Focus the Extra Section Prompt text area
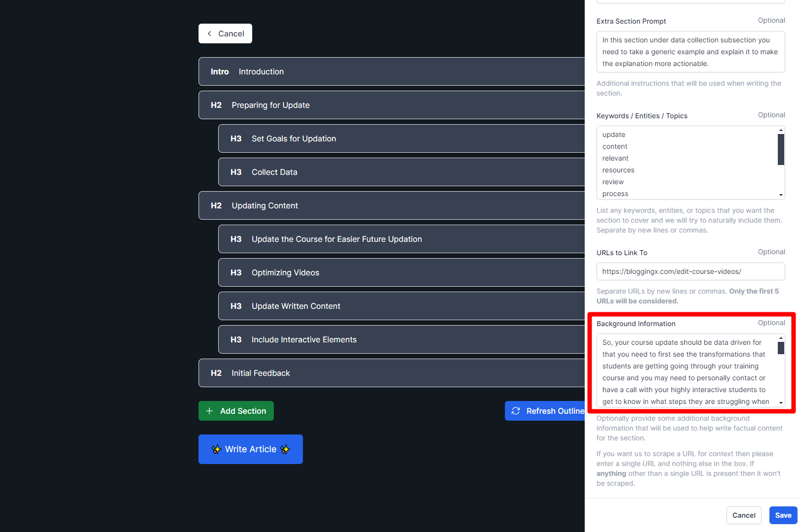Viewport: 798px width, 532px height. click(690, 52)
